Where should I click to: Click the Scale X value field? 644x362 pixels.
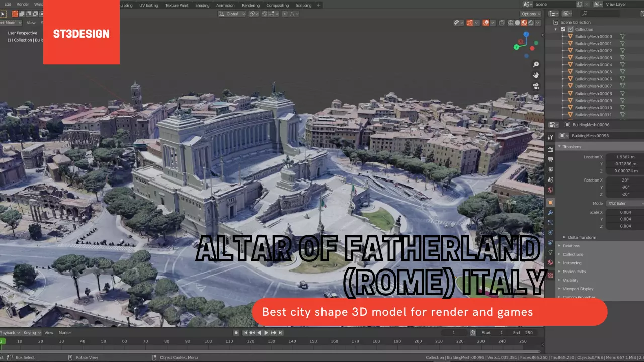tap(625, 212)
